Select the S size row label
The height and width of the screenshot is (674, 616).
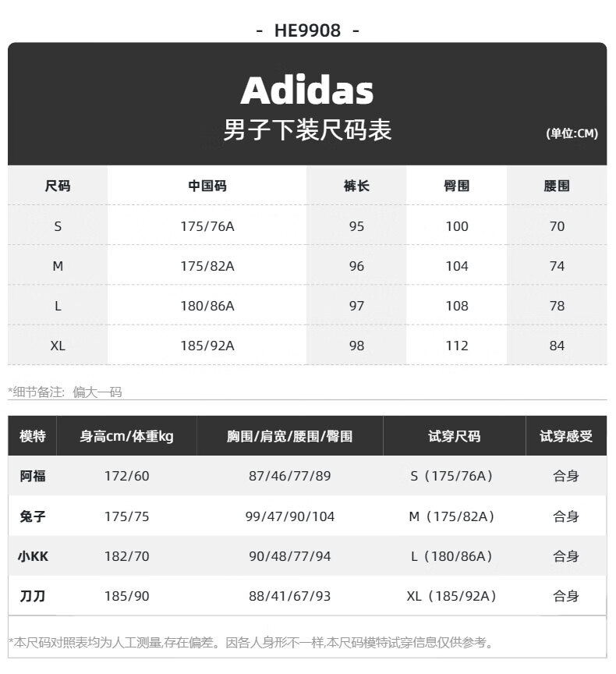[x=58, y=226]
